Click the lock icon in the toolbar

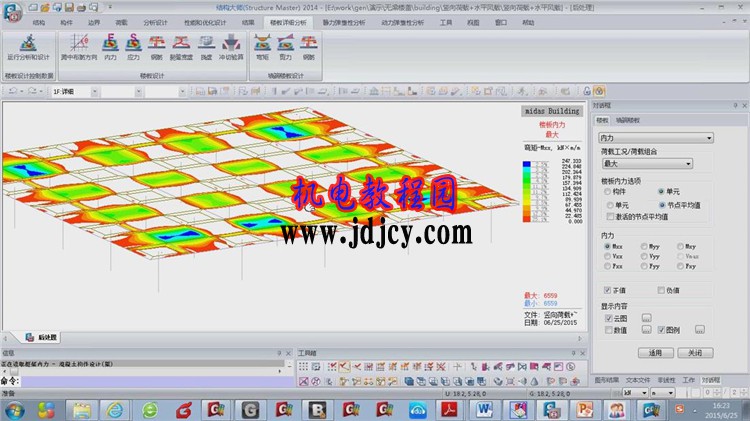coord(587,91)
